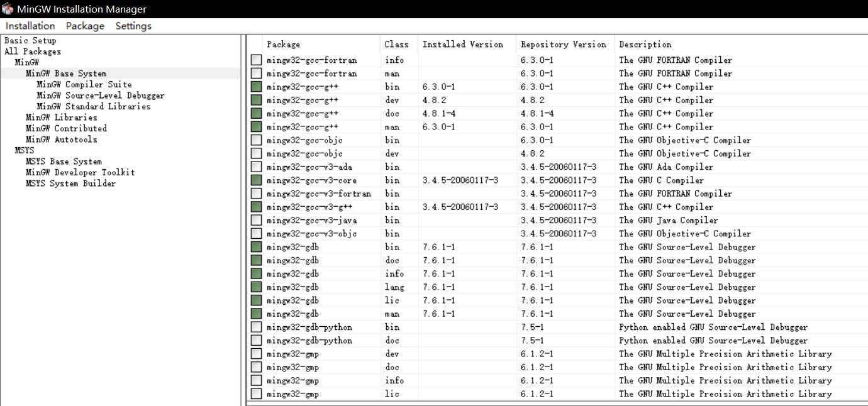The width and height of the screenshot is (868, 406).
Task: Toggle checkbox for mingw32-gcc-v3-core package
Action: (x=256, y=180)
